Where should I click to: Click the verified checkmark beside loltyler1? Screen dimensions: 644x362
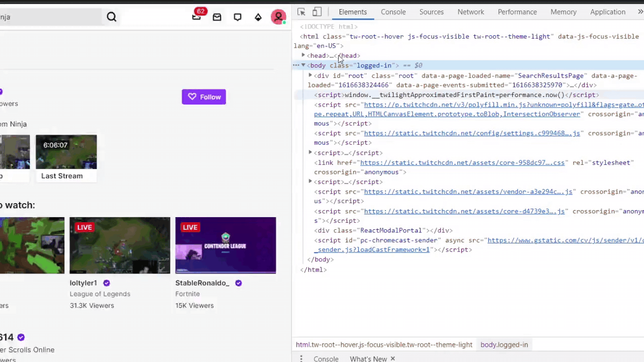pyautogui.click(x=106, y=283)
